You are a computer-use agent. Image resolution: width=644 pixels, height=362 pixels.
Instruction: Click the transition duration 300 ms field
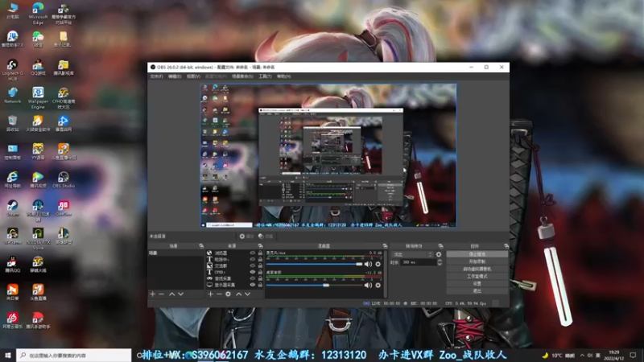pos(419,262)
